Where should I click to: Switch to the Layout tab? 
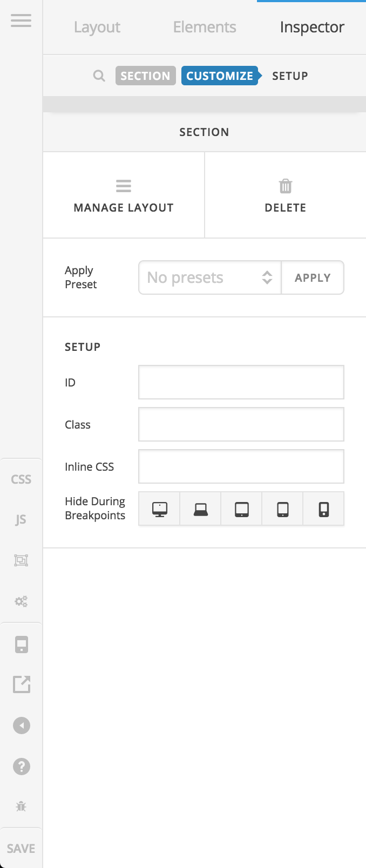97,28
